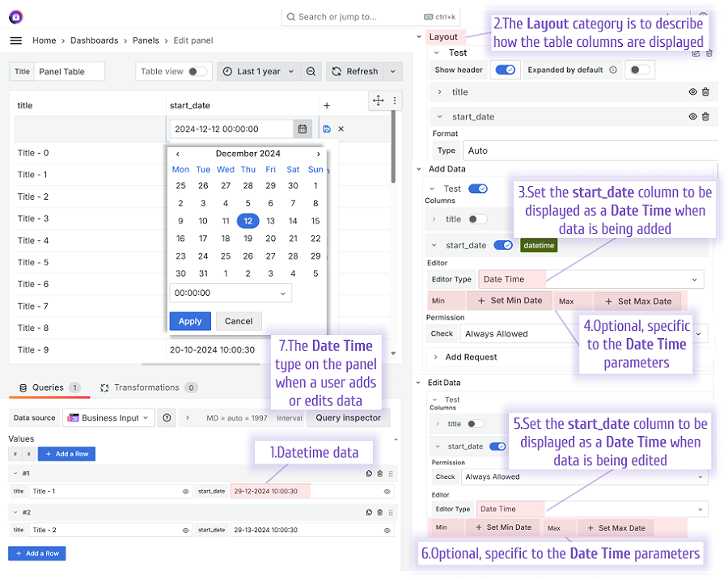Click the plus icon to add a table column

coord(327,105)
